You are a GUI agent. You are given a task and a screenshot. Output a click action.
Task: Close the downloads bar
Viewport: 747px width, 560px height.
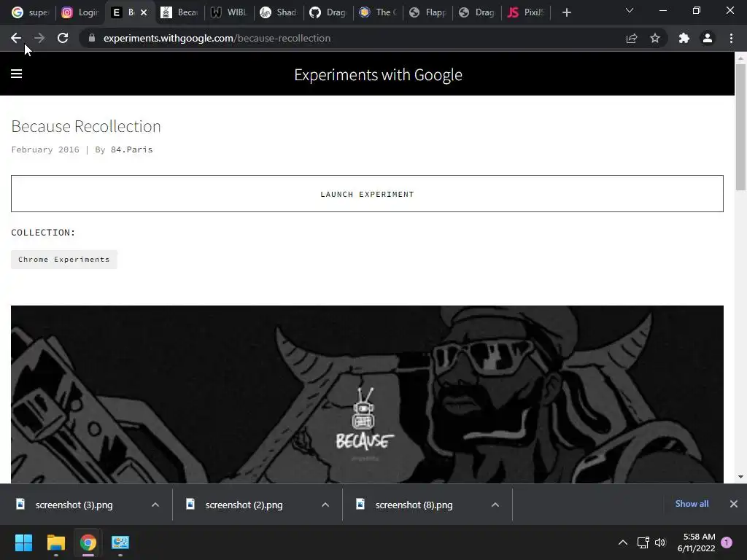pos(734,504)
